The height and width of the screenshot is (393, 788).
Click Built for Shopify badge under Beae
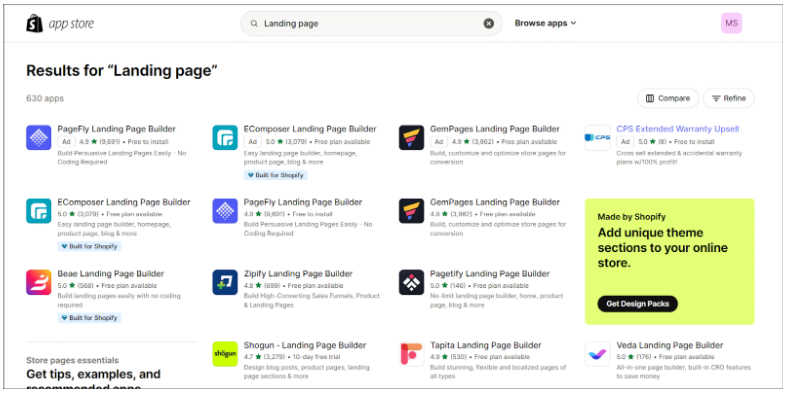89,318
